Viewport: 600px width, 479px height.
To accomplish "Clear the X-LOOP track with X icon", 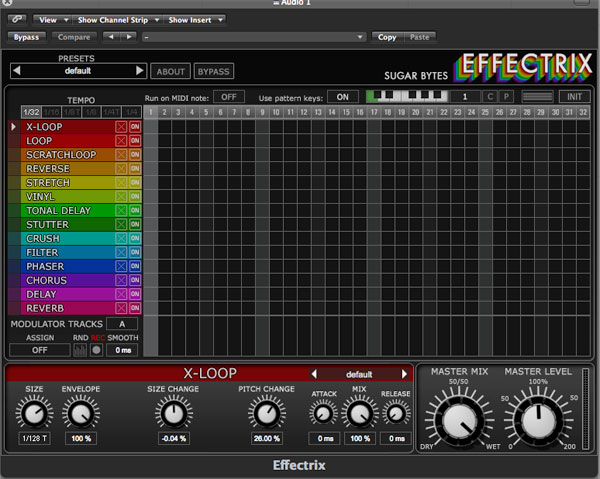I will (x=121, y=127).
